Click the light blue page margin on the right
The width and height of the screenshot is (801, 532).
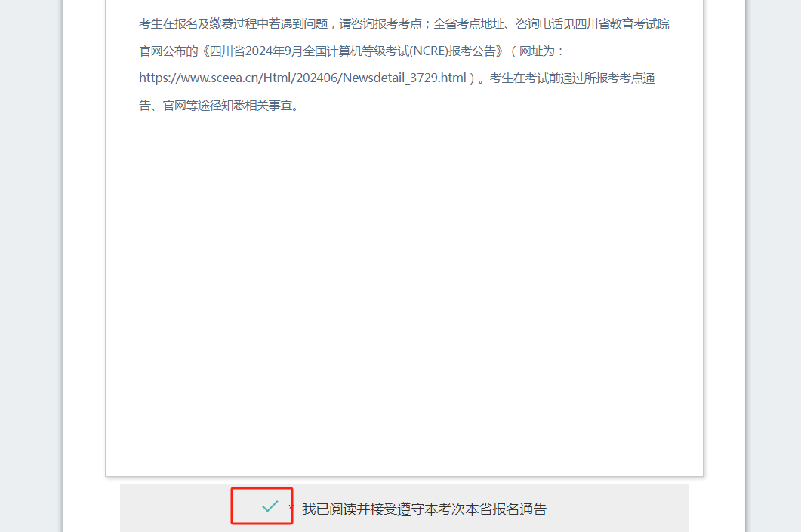pyautogui.click(x=774, y=266)
